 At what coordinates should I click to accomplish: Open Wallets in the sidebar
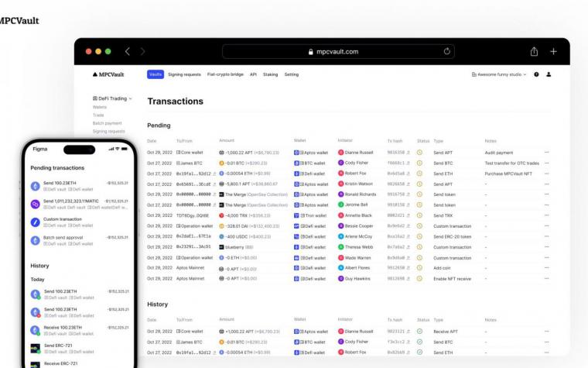pos(100,107)
